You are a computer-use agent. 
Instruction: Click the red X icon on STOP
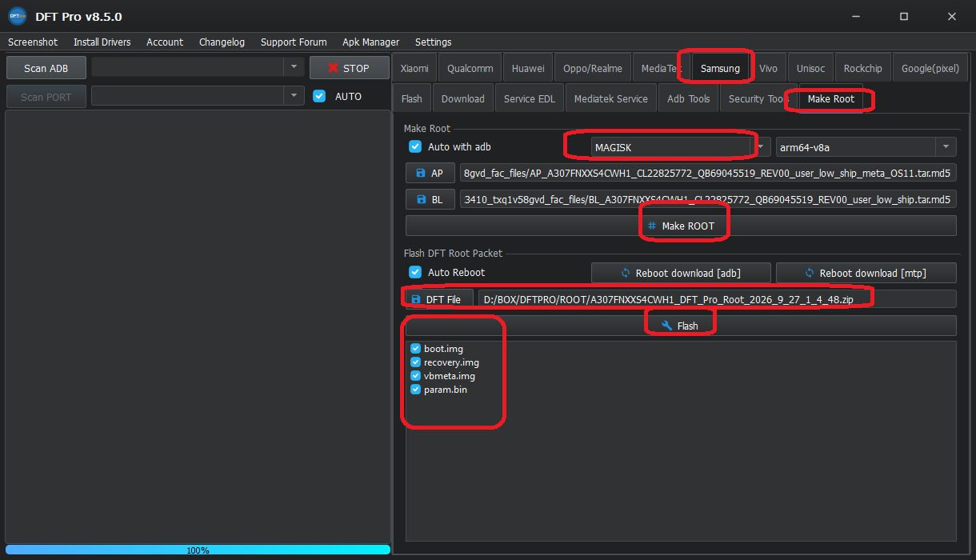pyautogui.click(x=334, y=68)
